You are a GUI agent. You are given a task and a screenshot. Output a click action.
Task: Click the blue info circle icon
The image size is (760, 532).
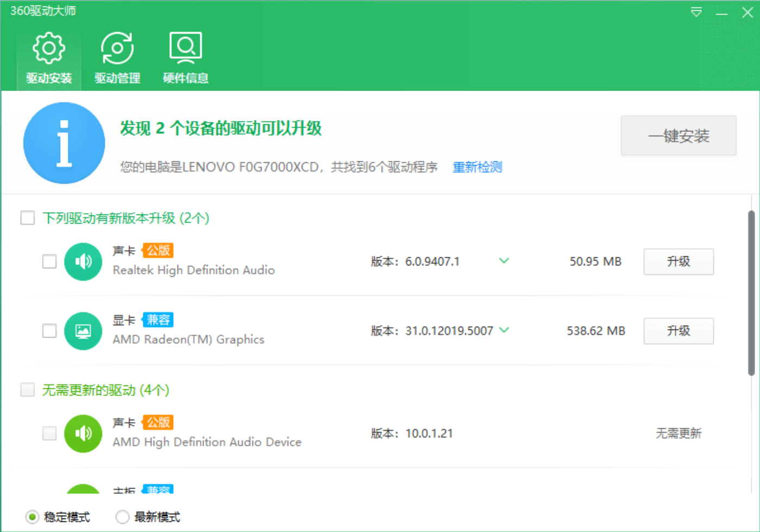[x=64, y=143]
